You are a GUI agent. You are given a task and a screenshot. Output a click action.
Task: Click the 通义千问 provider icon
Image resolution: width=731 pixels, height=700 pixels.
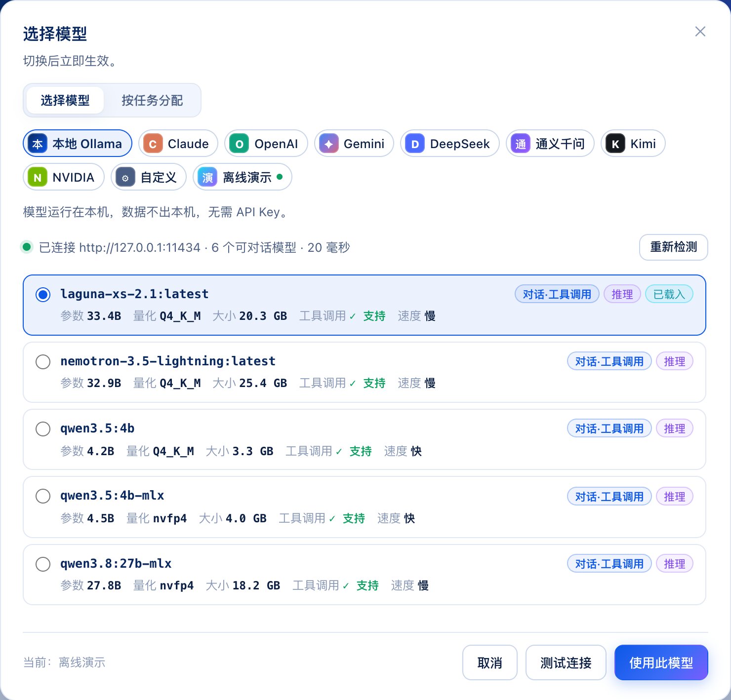[x=521, y=144]
